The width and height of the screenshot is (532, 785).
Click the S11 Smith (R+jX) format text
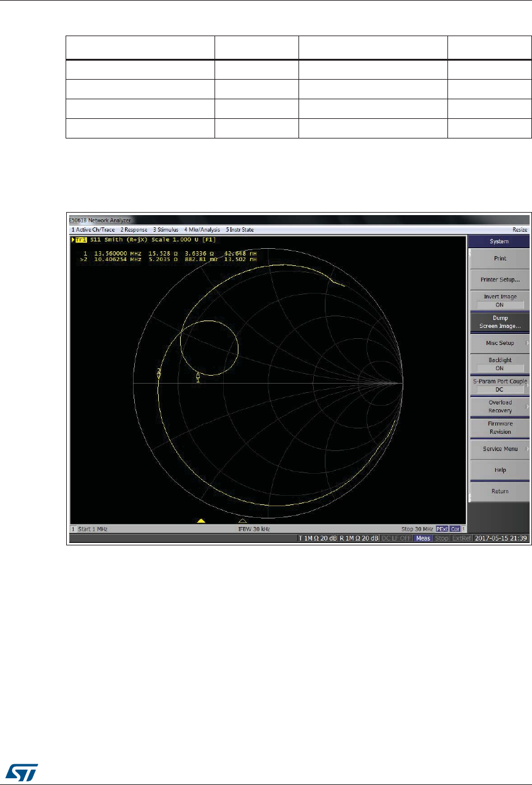pos(120,240)
